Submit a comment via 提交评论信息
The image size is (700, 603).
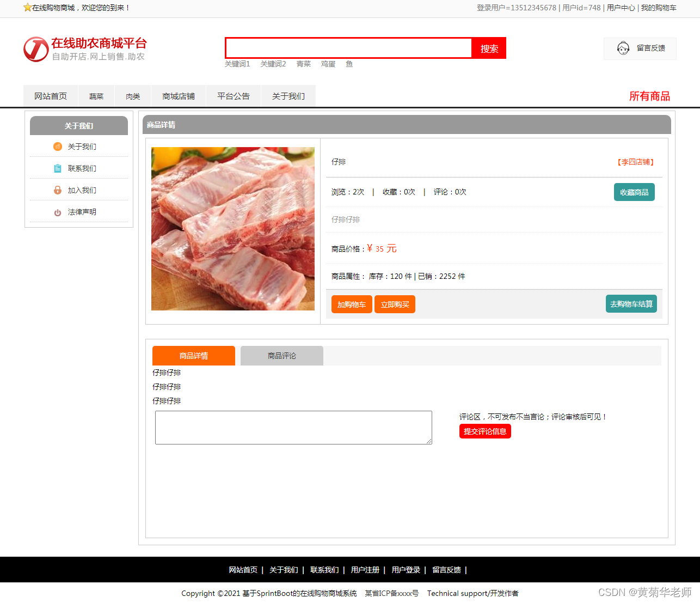pyautogui.click(x=484, y=431)
